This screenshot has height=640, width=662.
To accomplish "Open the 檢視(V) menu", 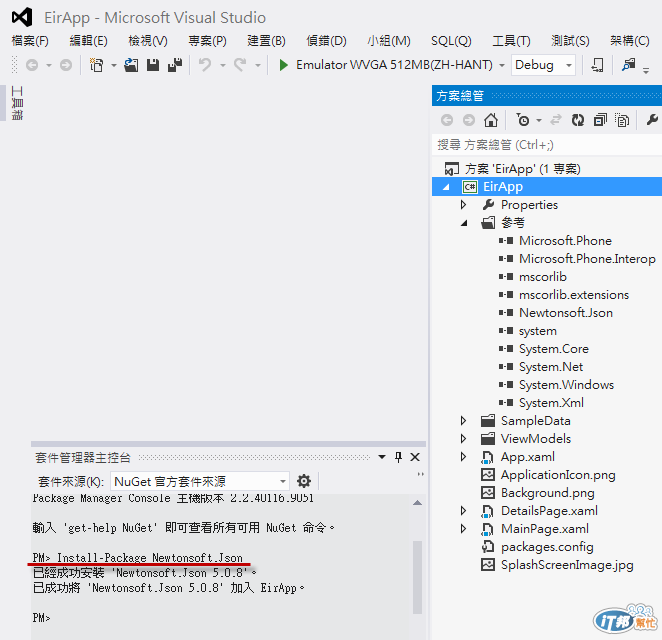I will (x=148, y=41).
